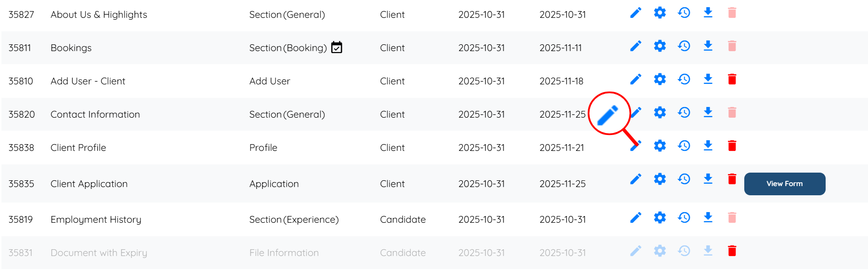Delete the Add User - Client form
The image size is (868, 270).
(732, 80)
